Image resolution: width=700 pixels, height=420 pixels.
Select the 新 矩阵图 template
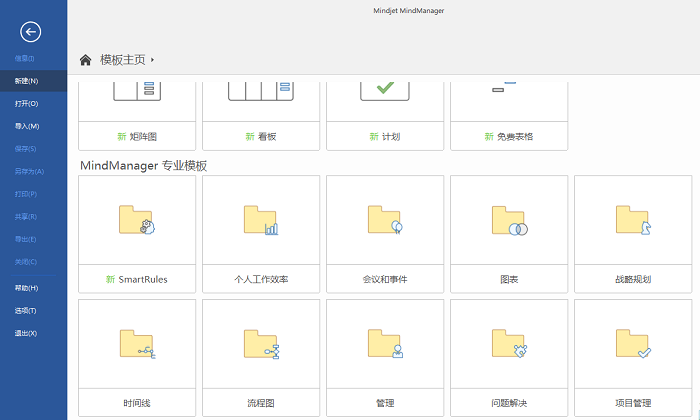137,116
